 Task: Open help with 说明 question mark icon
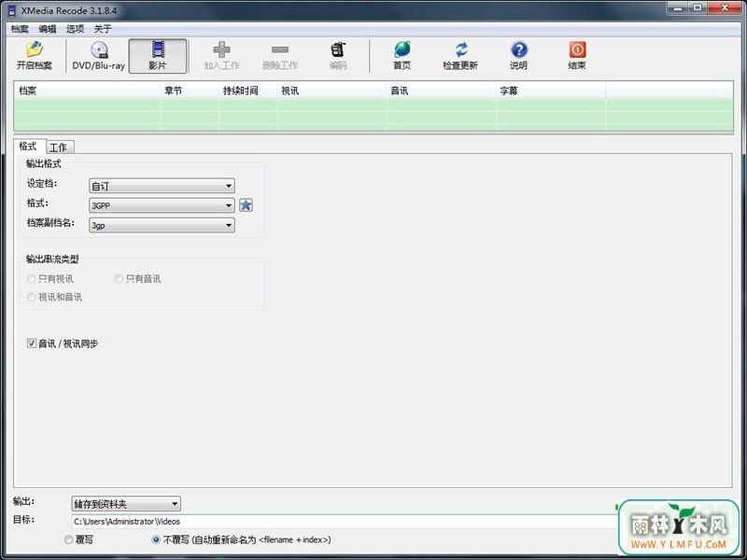point(519,56)
